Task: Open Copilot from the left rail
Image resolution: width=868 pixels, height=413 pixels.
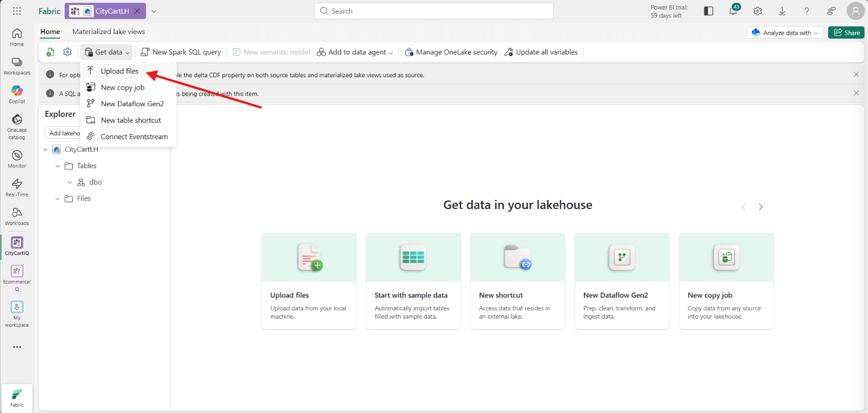Action: coord(17,94)
